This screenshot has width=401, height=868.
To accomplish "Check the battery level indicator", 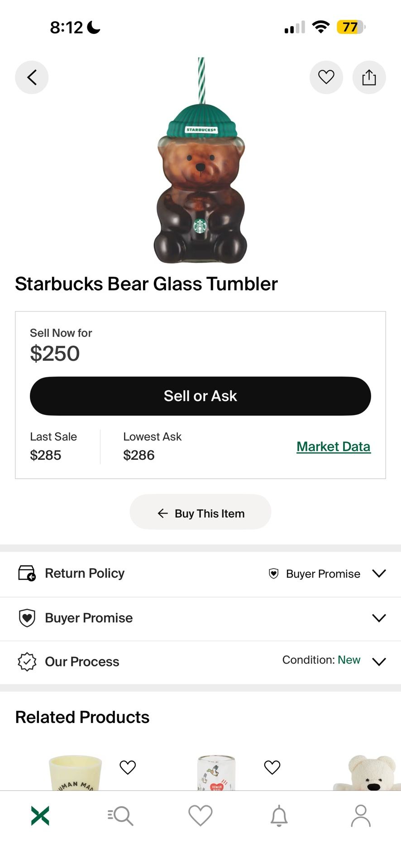I will (x=350, y=27).
